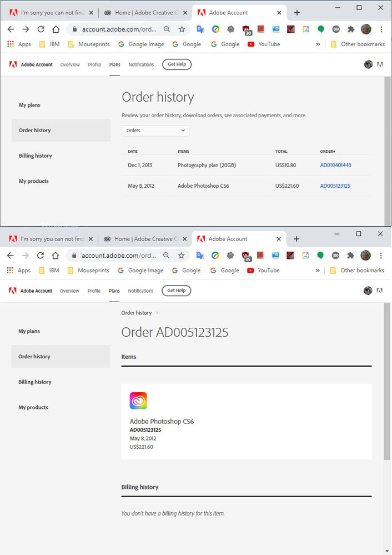The height and width of the screenshot is (555, 392).
Task: Click 'You don't have a billing history' message
Action: (173, 513)
